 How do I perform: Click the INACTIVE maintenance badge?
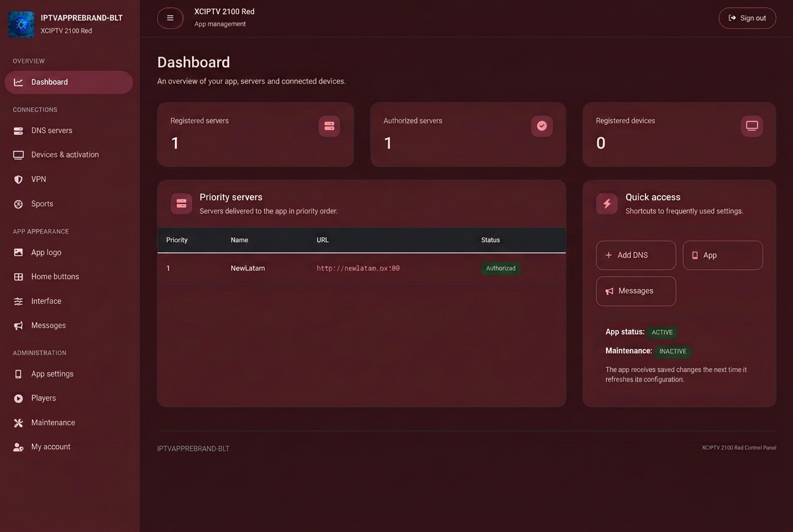pyautogui.click(x=673, y=351)
